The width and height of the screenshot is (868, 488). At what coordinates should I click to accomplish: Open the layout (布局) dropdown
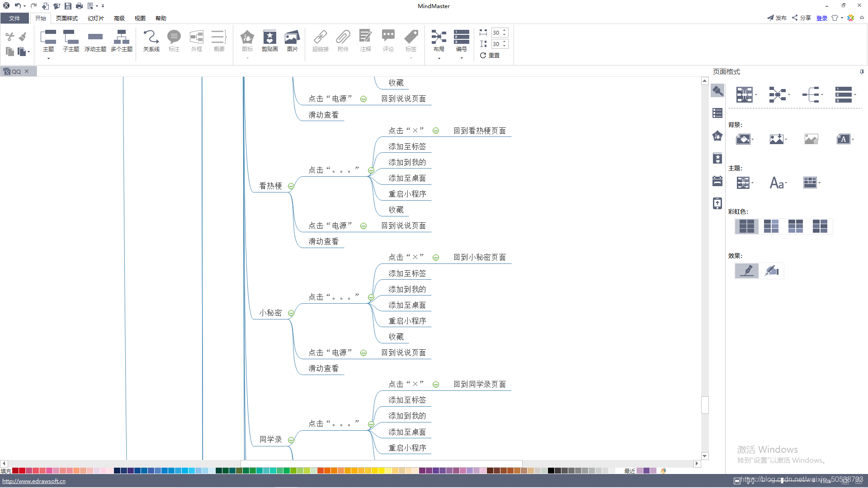(x=439, y=58)
